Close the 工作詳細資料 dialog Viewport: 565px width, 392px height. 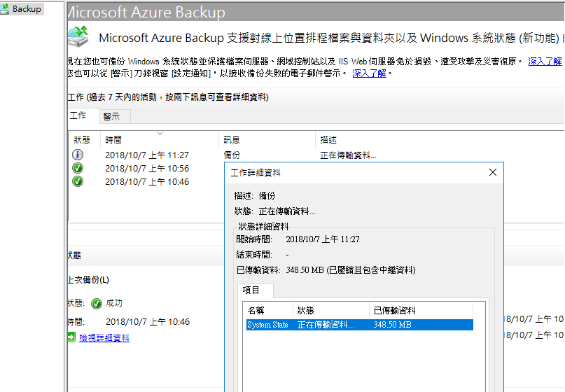point(493,172)
